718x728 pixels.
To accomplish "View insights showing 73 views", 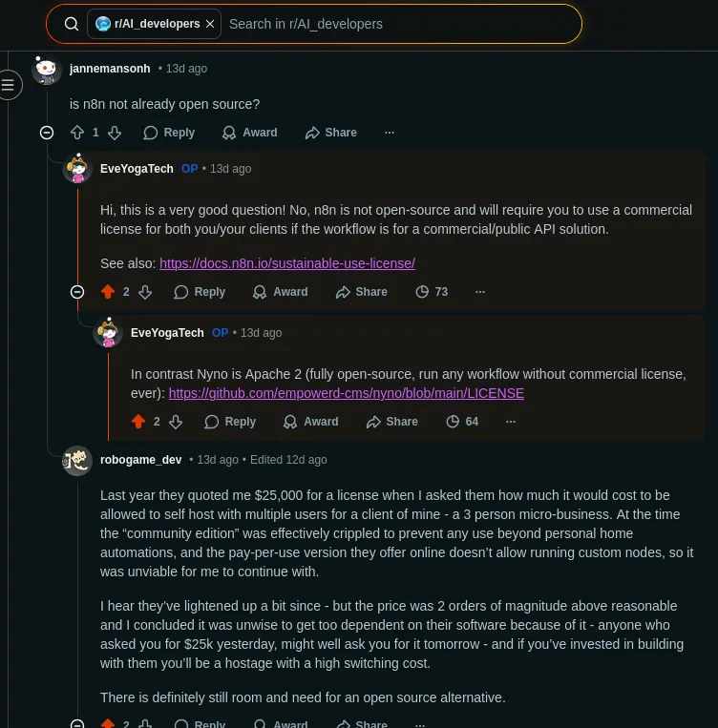I will (x=432, y=292).
